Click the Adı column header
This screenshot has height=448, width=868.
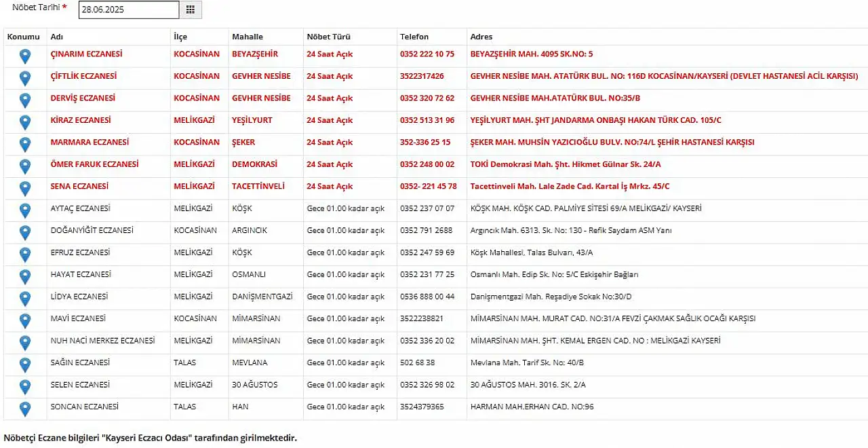(x=57, y=37)
